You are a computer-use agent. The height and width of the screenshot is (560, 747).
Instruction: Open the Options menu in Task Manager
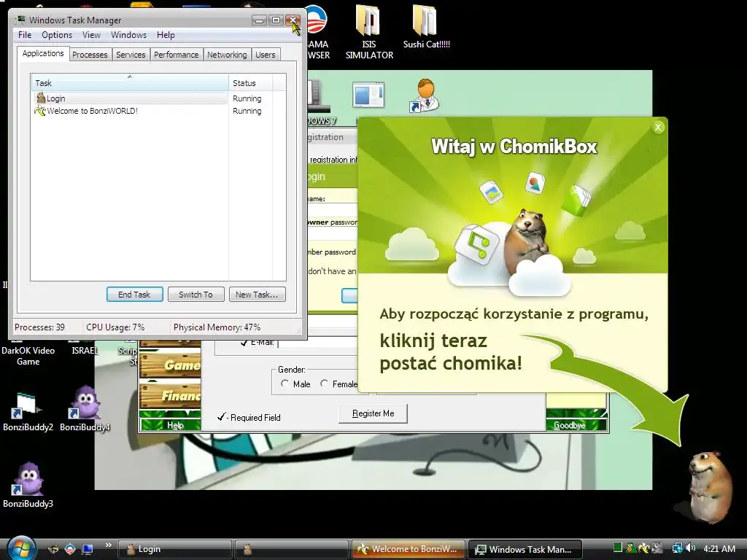tap(57, 35)
